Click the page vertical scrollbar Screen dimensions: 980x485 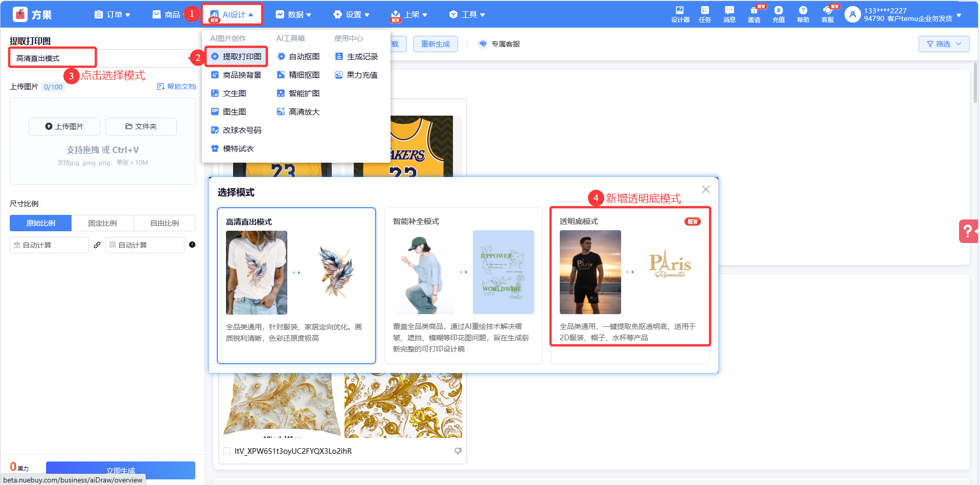[x=975, y=82]
